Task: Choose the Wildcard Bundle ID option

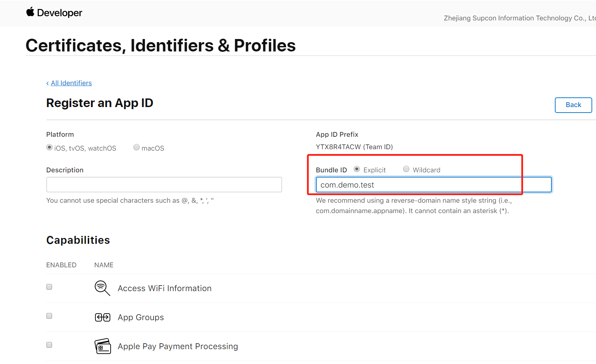Action: [406, 169]
